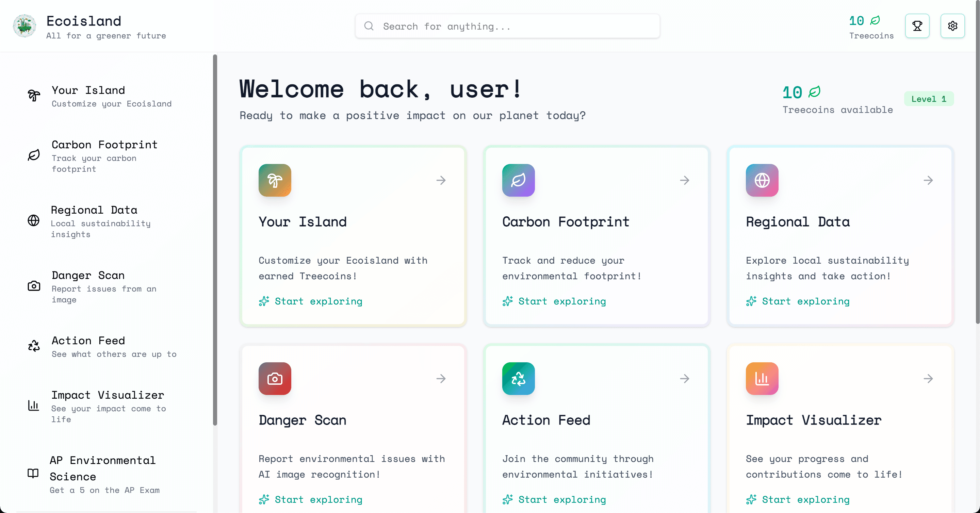Go to Carbon Footprint in the sidebar
The image size is (980, 513).
pos(107,155)
